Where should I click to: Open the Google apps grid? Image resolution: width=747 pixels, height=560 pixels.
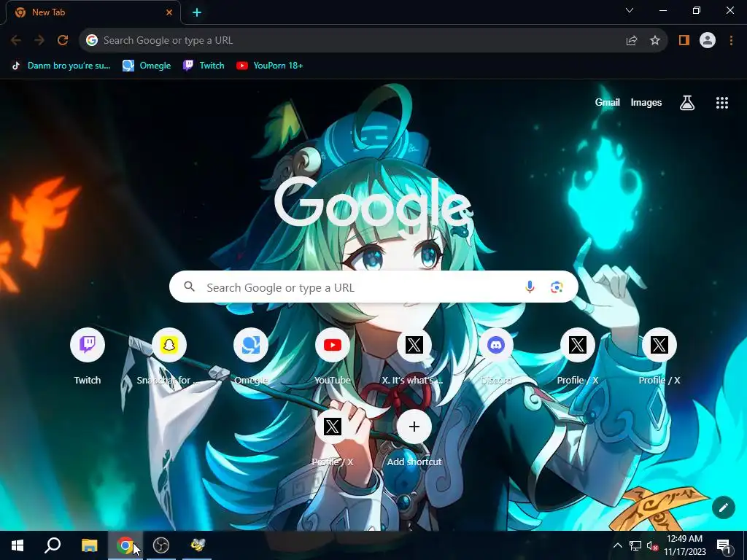point(722,103)
